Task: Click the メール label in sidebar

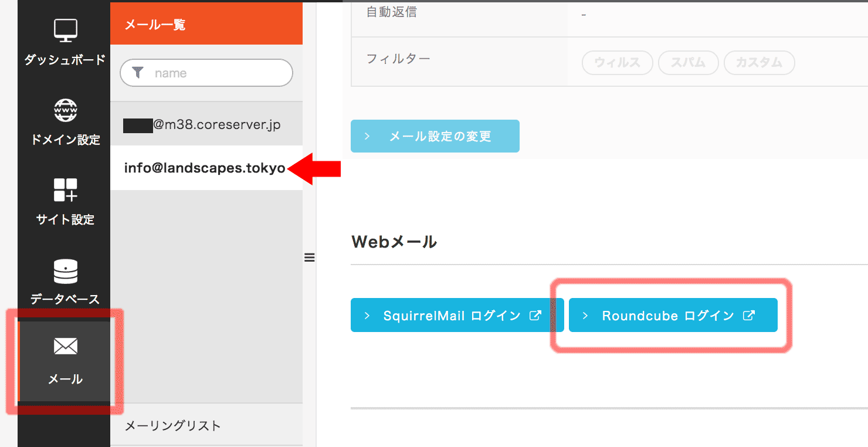Action: [65, 380]
